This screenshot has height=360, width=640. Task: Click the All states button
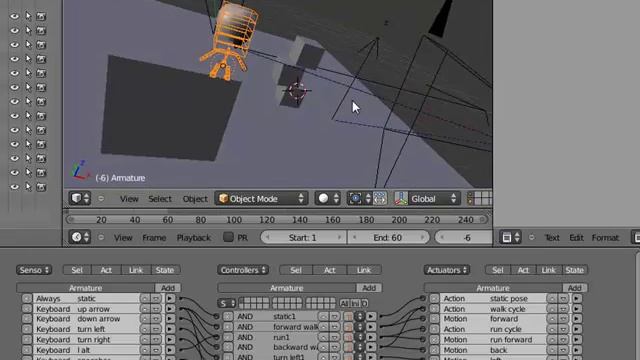click(x=344, y=303)
